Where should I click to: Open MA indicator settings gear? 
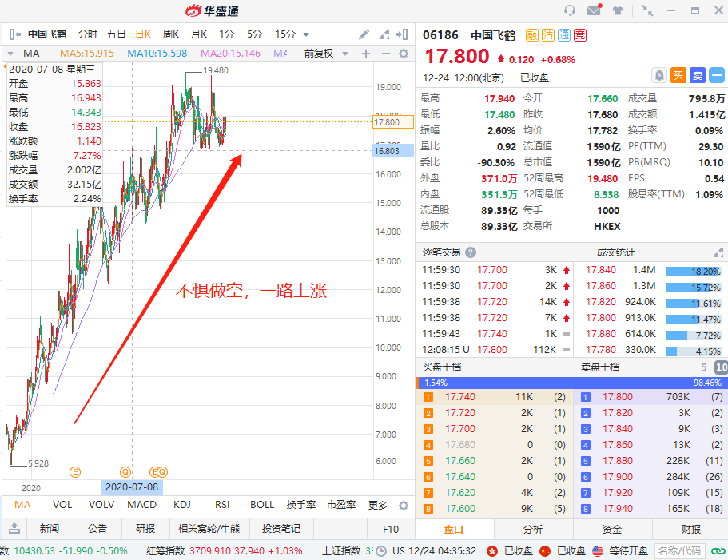click(404, 54)
